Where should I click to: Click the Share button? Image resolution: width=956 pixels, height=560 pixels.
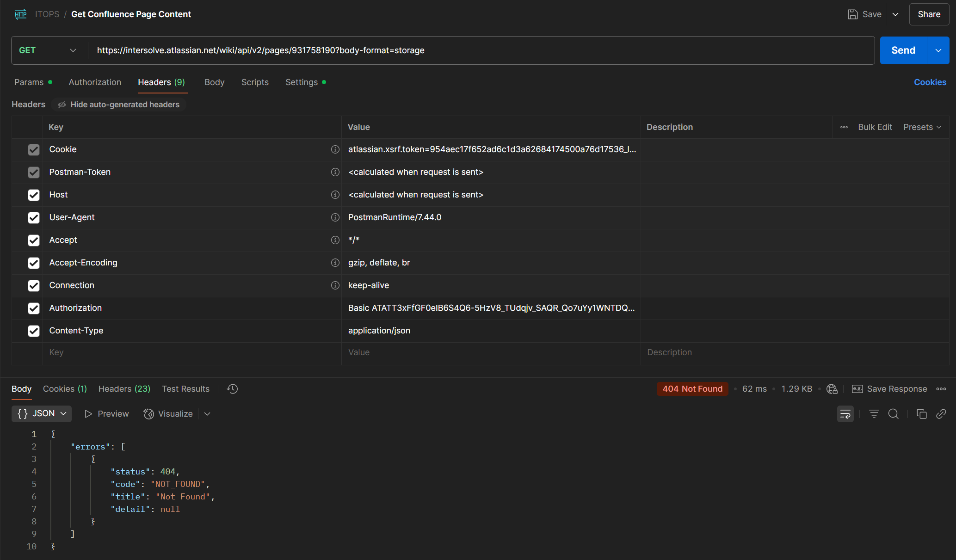[929, 14]
